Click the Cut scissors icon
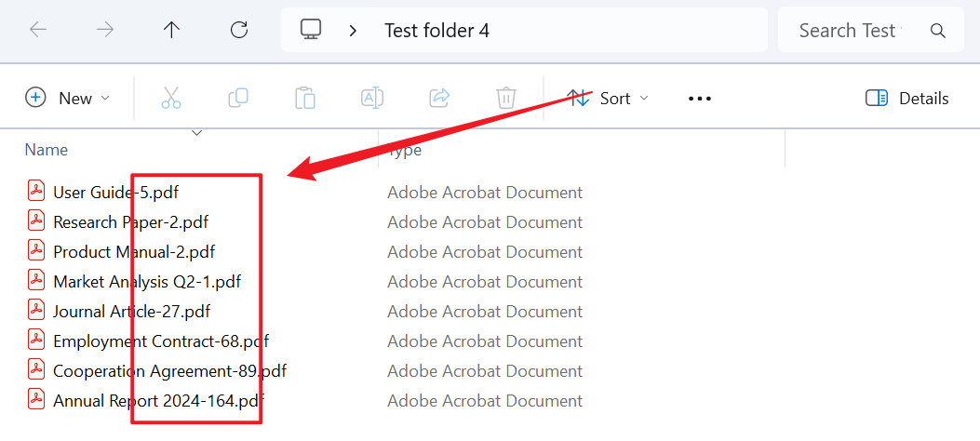The height and width of the screenshot is (441, 980). tap(171, 98)
